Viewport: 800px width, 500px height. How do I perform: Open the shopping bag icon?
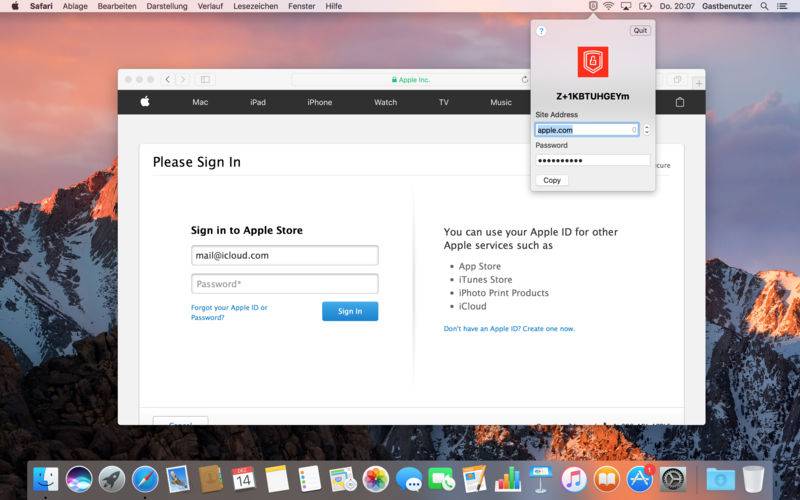pyautogui.click(x=680, y=102)
